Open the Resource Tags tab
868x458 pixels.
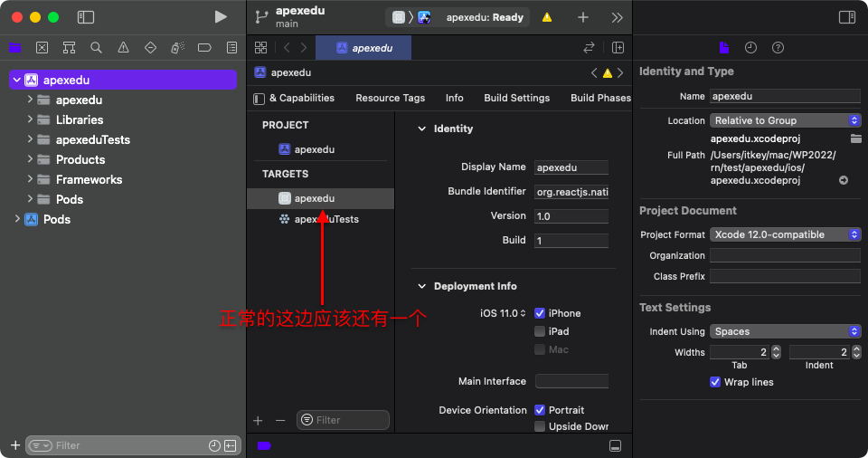pyautogui.click(x=391, y=98)
